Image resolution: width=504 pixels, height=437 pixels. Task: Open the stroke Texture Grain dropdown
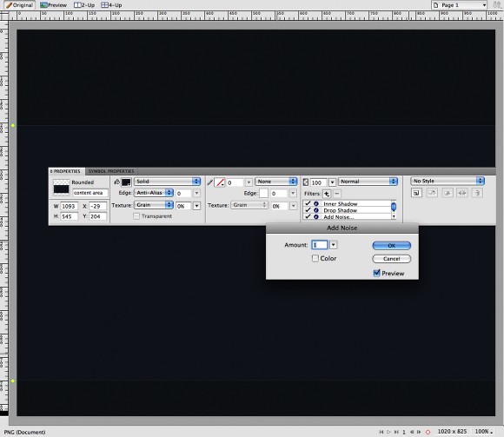(x=249, y=205)
